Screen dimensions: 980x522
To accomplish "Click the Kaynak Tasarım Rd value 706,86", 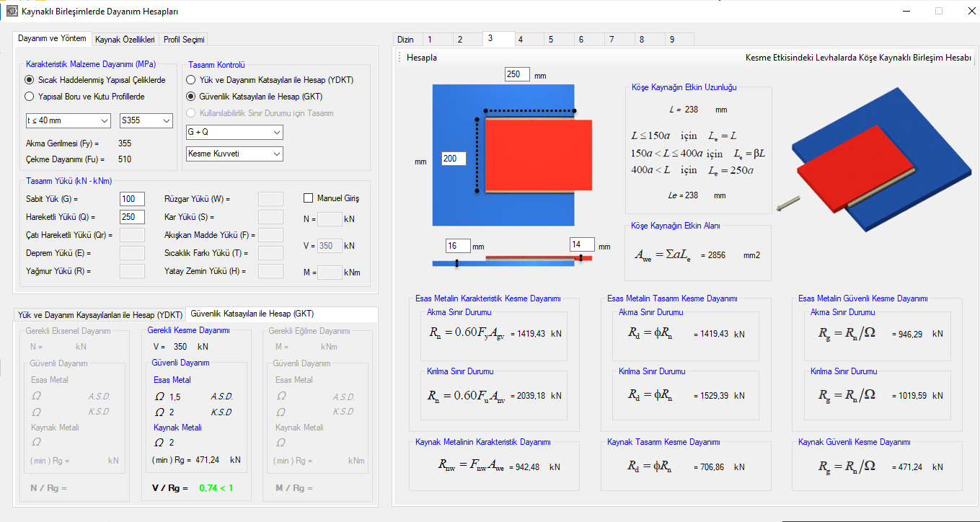I will (715, 466).
